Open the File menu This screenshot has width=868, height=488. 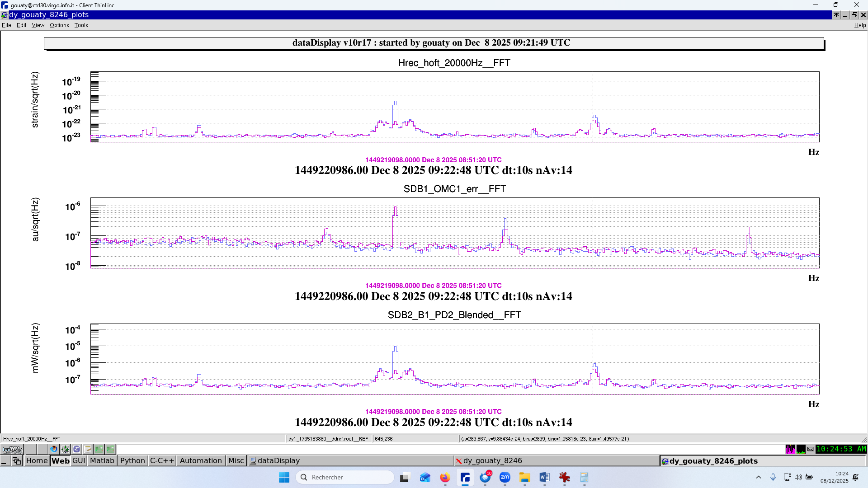[6, 25]
